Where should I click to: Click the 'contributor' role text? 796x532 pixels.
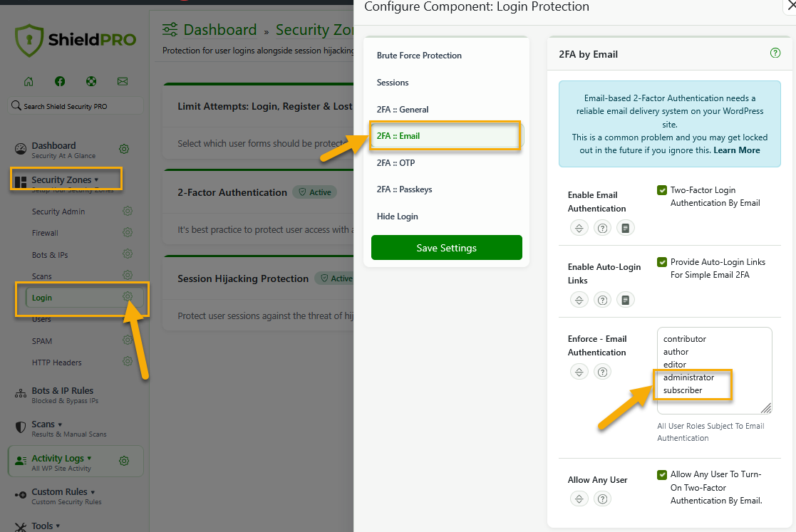684,339
